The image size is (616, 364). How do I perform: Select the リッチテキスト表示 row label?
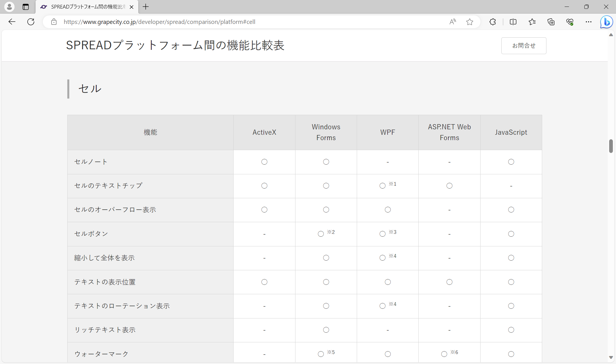pyautogui.click(x=105, y=330)
